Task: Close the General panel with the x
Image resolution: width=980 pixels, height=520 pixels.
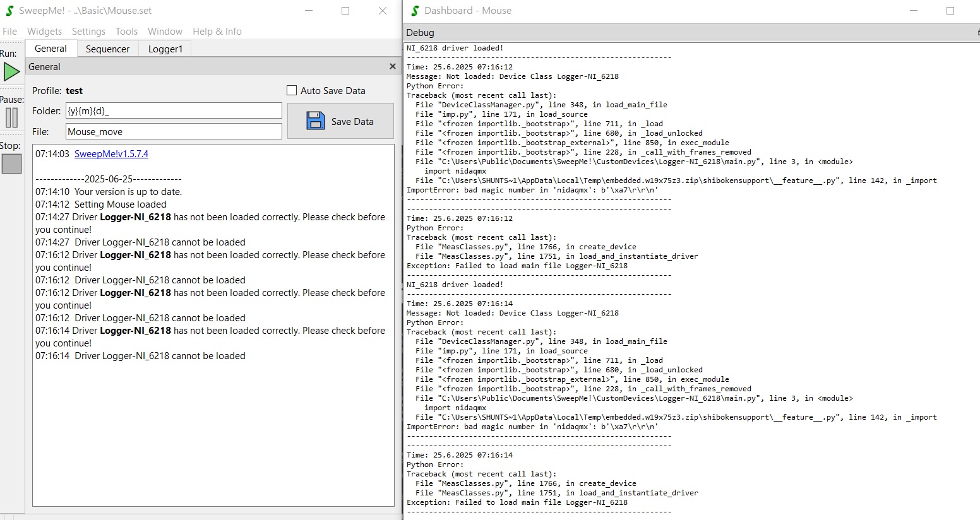Action: click(393, 66)
